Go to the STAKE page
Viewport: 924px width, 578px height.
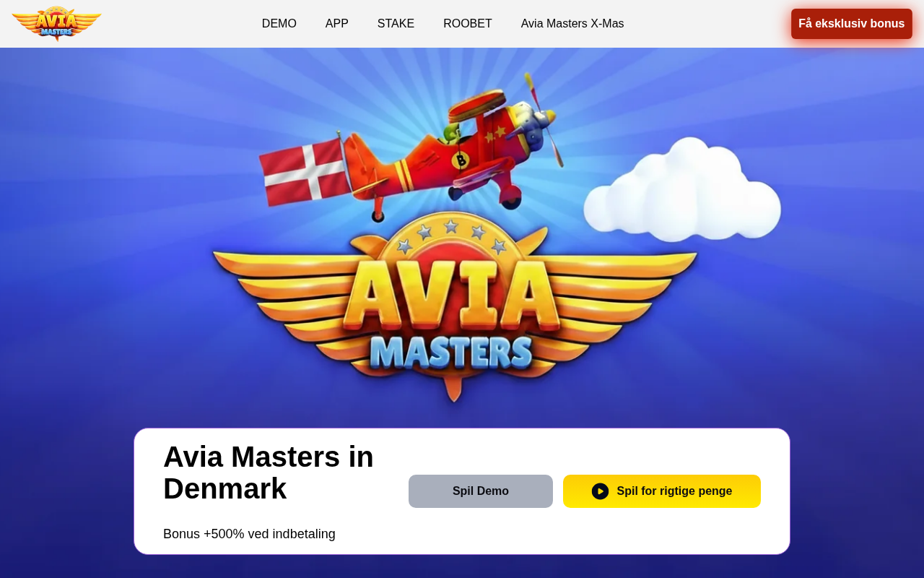(396, 24)
